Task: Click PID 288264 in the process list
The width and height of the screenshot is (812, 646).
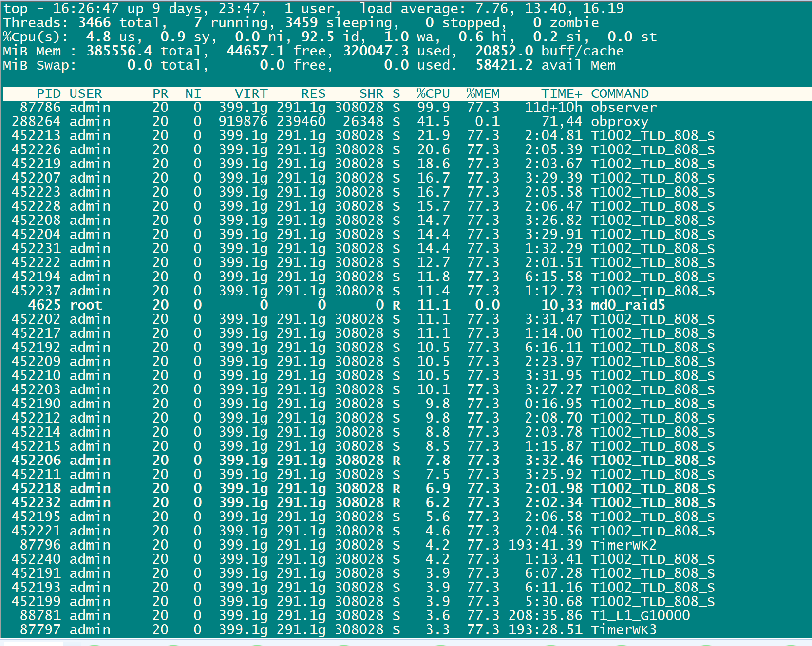Action: (37, 122)
